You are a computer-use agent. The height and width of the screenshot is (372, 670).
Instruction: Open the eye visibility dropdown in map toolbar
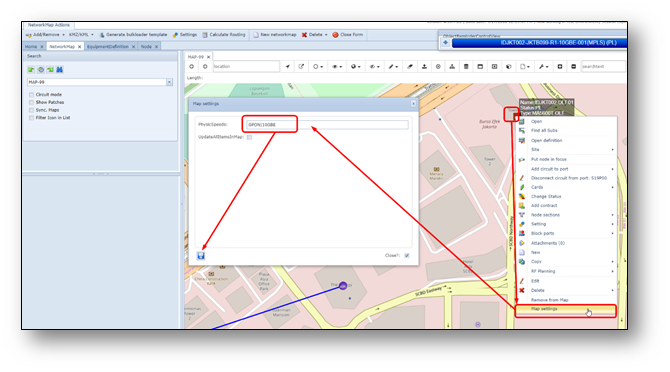[337, 67]
